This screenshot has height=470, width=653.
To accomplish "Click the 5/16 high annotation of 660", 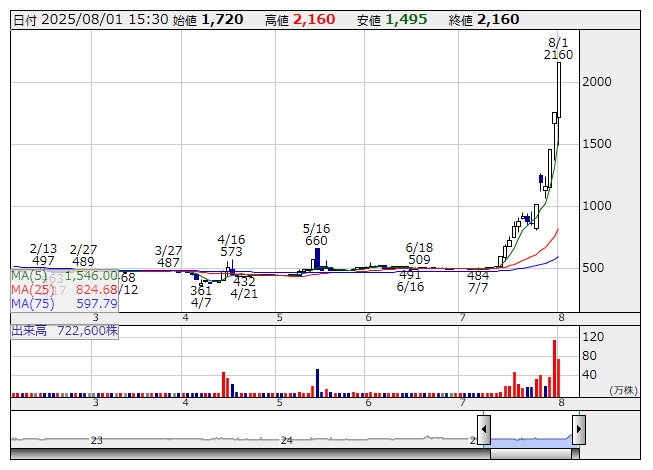I will (316, 235).
